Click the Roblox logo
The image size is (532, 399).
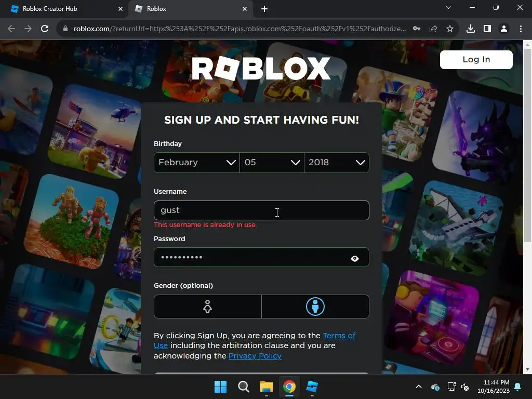point(261,68)
